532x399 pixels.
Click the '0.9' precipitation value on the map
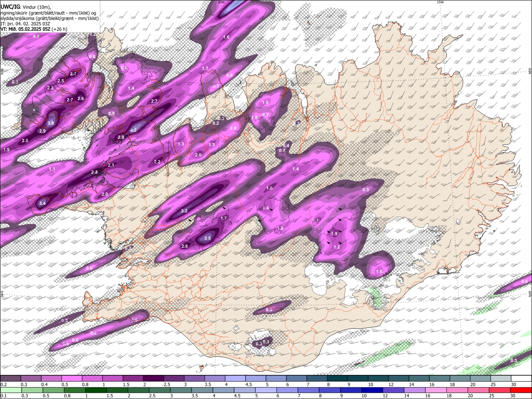(36, 37)
